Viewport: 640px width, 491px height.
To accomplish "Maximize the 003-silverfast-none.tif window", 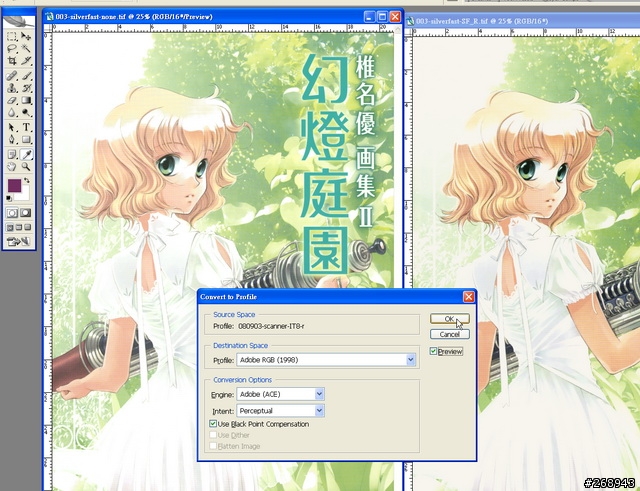I will point(382,17).
